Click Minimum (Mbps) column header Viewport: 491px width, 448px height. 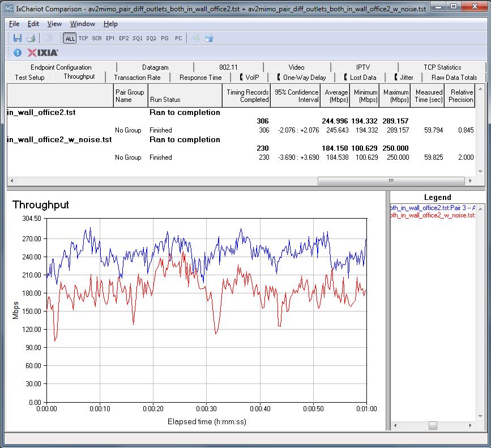[365, 96]
